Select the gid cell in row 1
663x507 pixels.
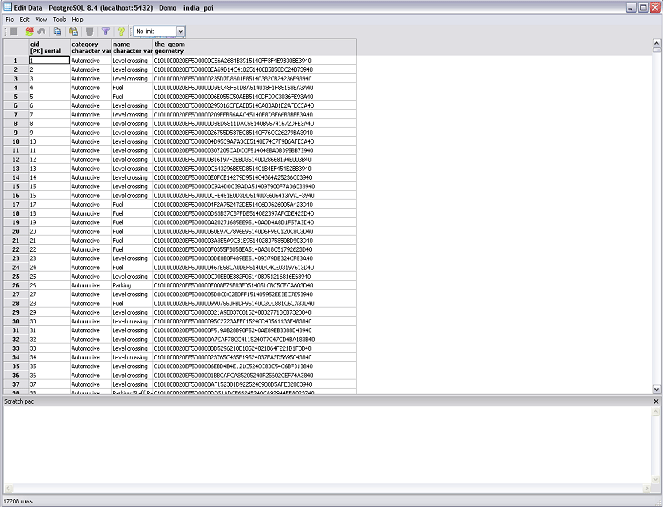(49, 60)
